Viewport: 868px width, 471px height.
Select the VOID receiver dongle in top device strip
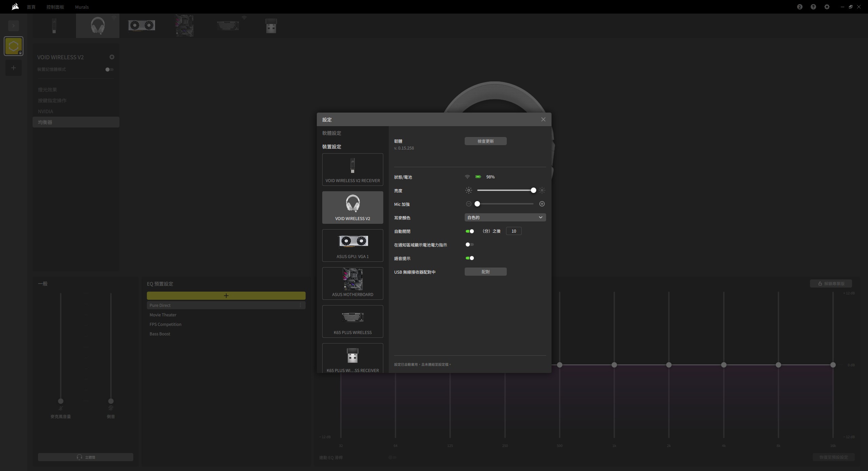(54, 26)
